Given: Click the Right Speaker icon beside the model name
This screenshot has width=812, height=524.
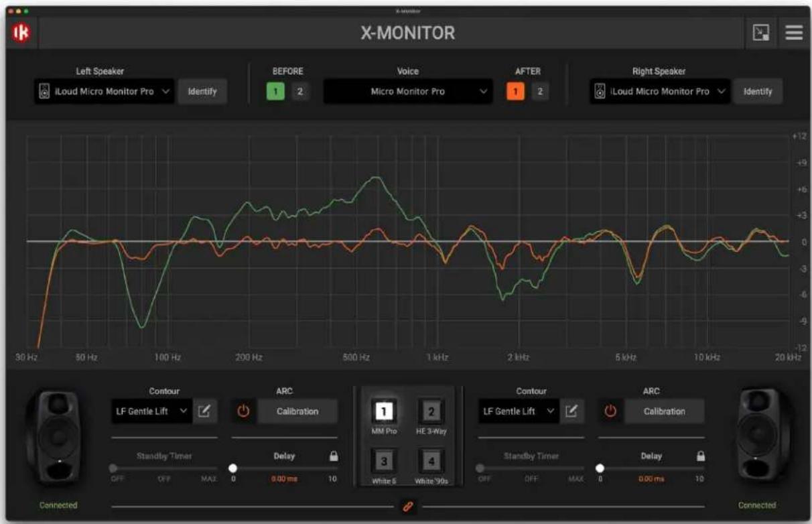Looking at the screenshot, I should [x=600, y=92].
